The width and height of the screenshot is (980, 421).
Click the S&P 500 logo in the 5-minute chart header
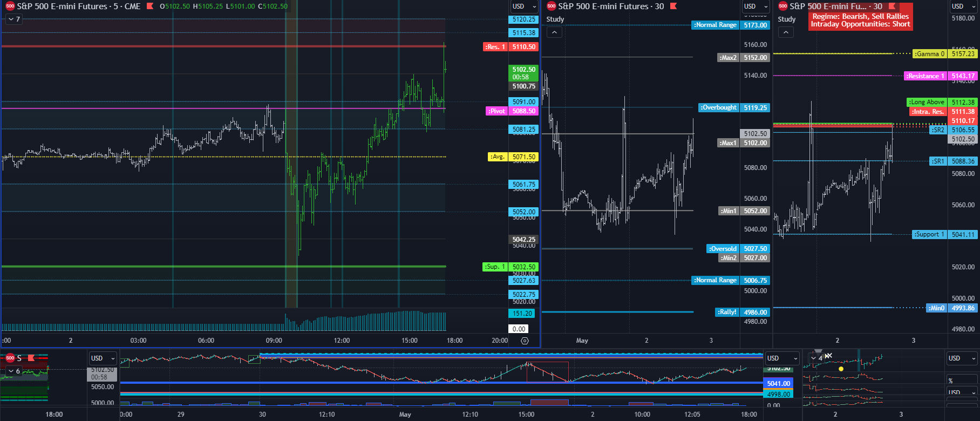click(x=10, y=6)
